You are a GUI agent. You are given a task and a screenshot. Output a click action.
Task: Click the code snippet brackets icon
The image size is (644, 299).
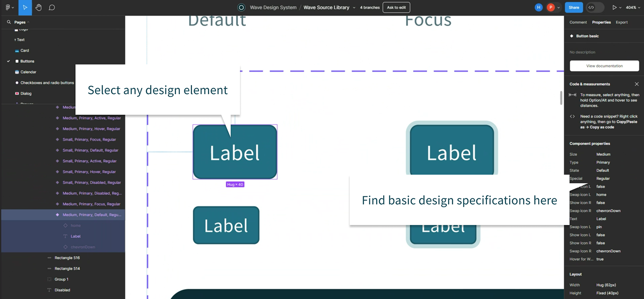[572, 116]
